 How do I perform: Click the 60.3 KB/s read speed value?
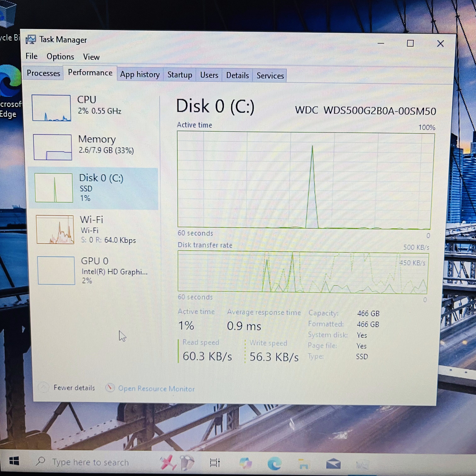(x=207, y=357)
